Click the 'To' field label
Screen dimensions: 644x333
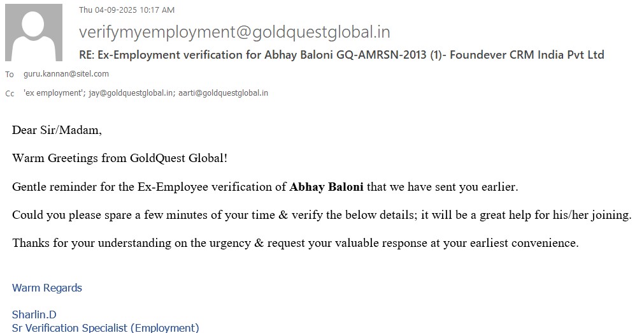(x=10, y=75)
